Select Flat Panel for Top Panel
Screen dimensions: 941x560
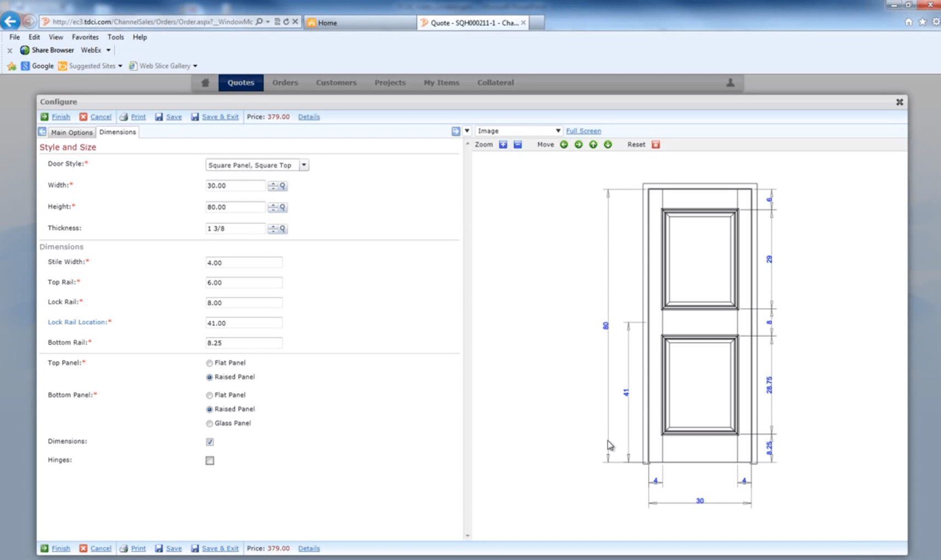click(210, 363)
